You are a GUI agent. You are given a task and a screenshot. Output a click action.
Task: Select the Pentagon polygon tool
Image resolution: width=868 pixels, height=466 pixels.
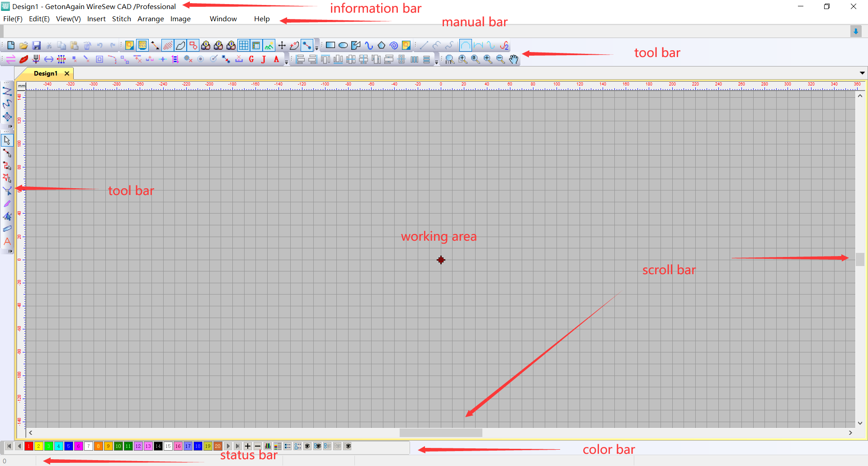[381, 45]
